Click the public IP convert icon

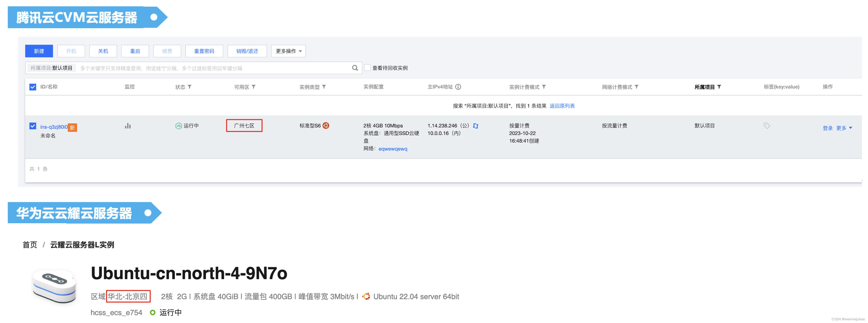click(476, 126)
